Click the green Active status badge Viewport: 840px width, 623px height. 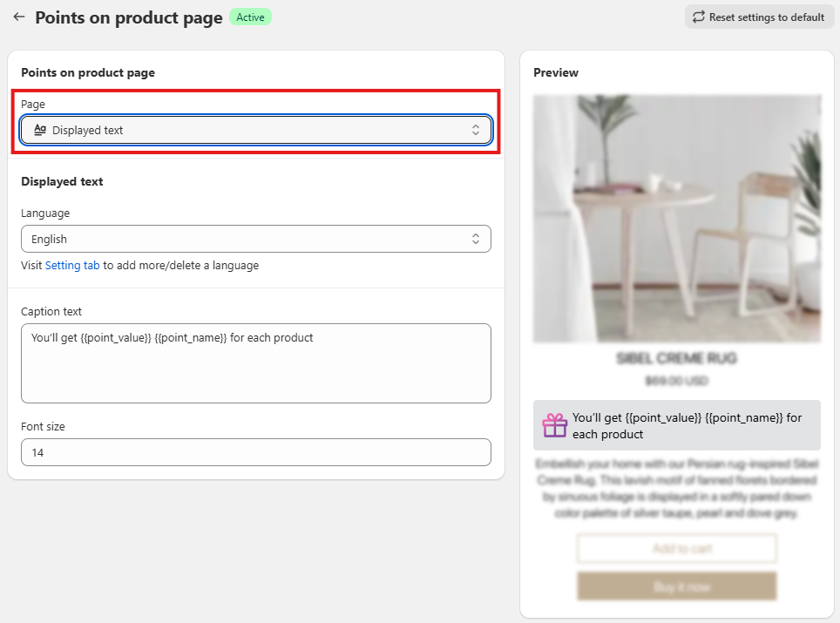coord(250,17)
